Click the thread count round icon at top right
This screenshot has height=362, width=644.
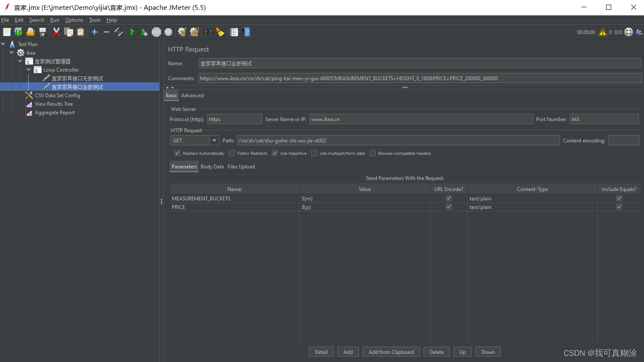[629, 32]
